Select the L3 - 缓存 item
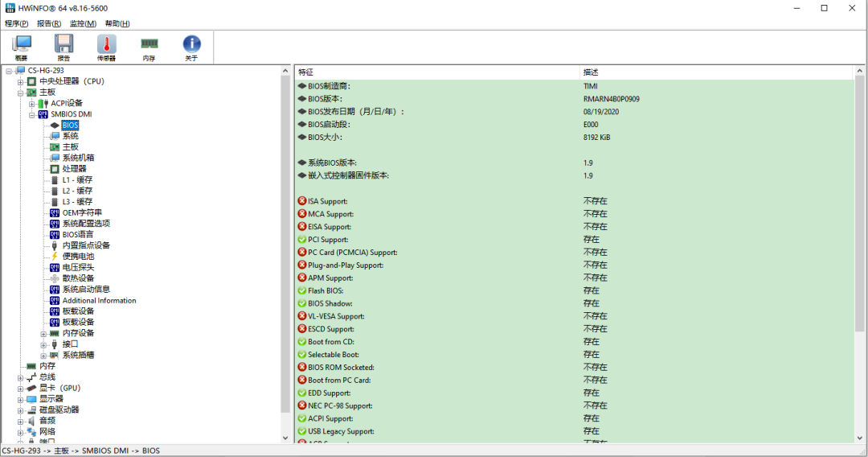This screenshot has height=457, width=868. click(x=77, y=202)
